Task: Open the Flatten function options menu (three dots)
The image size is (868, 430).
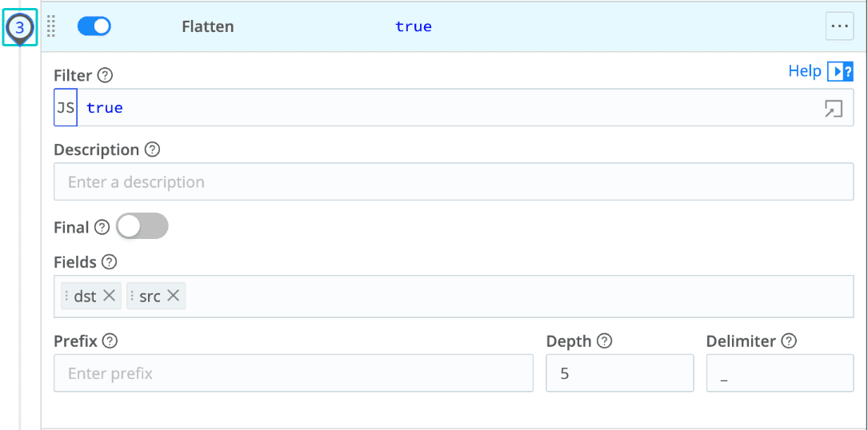Action: pyautogui.click(x=839, y=26)
